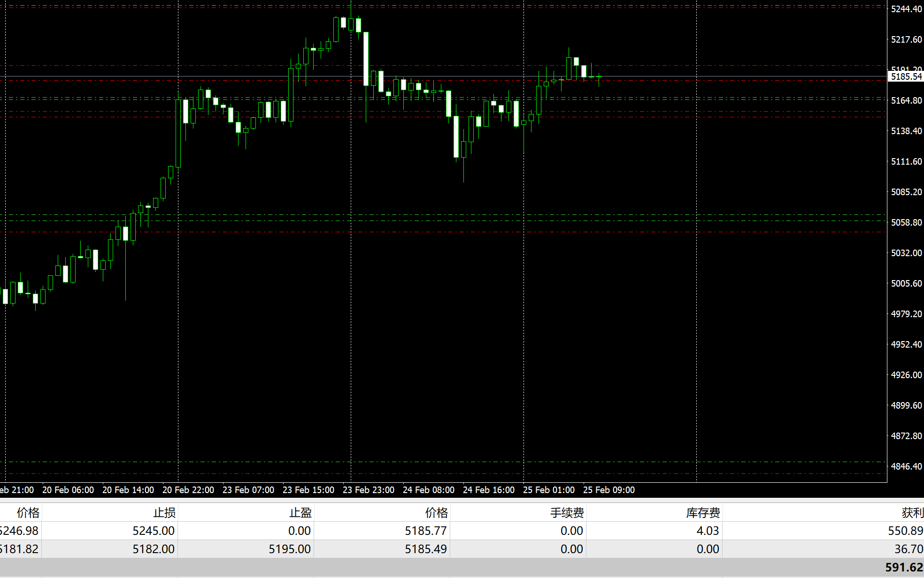Image resolution: width=924 pixels, height=578 pixels.
Task: Click the 23 Feb 23:00 time label
Action: pyautogui.click(x=369, y=490)
